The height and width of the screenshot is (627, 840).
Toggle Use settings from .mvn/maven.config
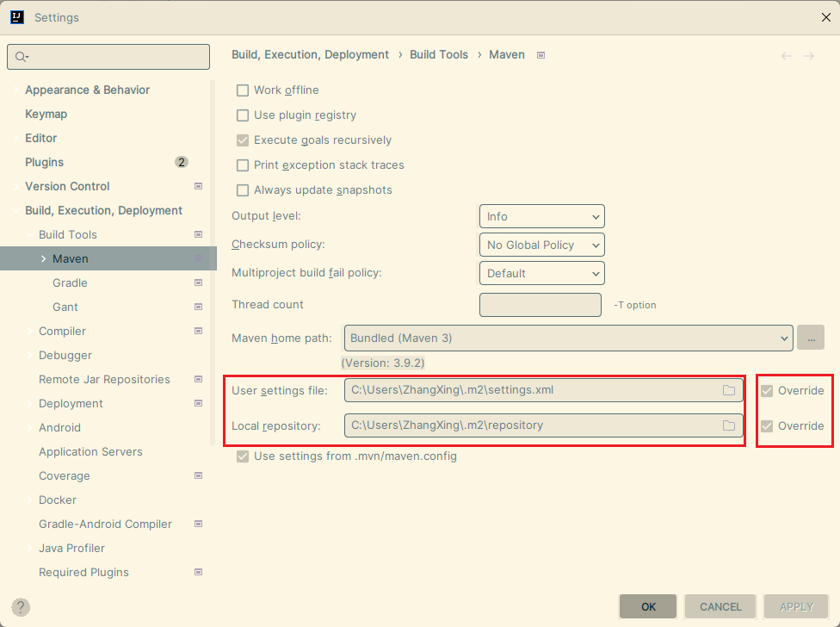tap(243, 456)
